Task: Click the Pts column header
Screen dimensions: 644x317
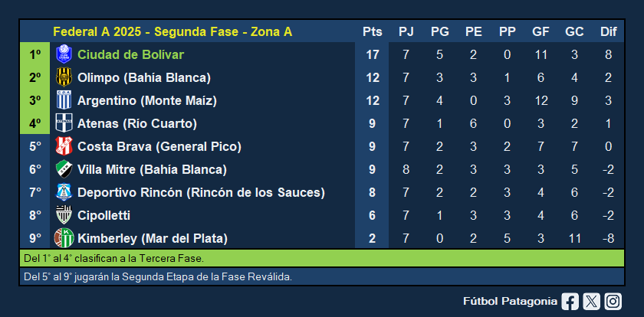Action: (x=372, y=32)
